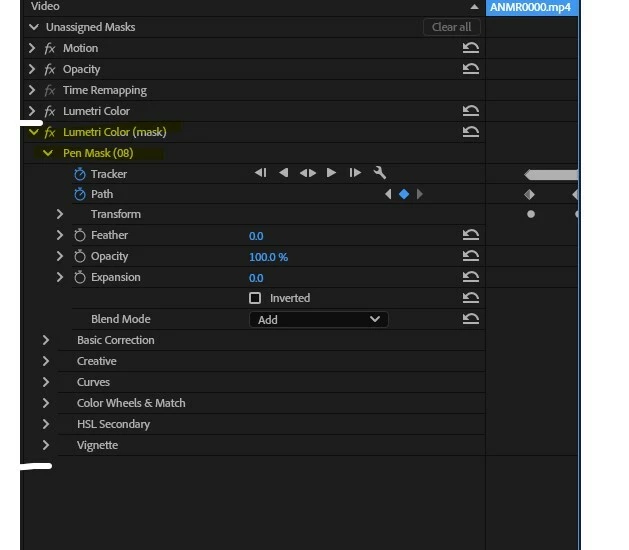Toggle animation stopwatch for Feather

[80, 235]
